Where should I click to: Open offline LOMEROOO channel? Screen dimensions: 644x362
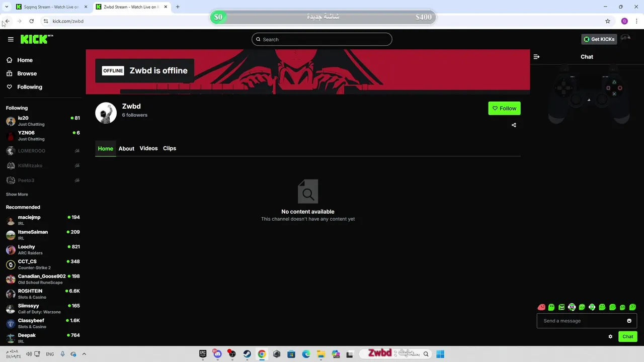pyautogui.click(x=43, y=151)
